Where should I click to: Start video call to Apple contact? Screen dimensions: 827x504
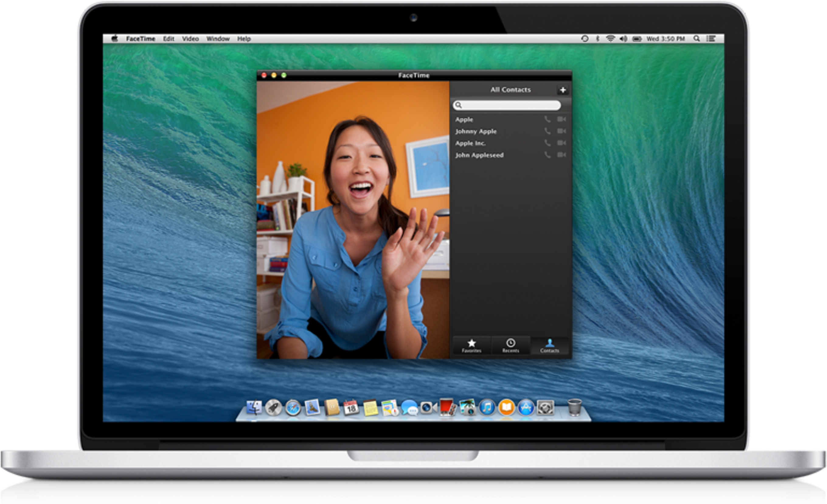(x=561, y=119)
